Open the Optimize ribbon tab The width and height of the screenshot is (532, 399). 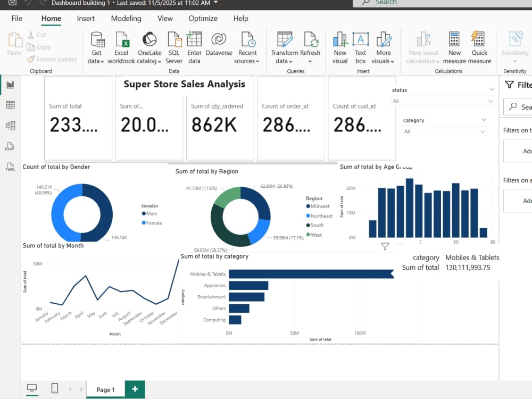(x=203, y=18)
